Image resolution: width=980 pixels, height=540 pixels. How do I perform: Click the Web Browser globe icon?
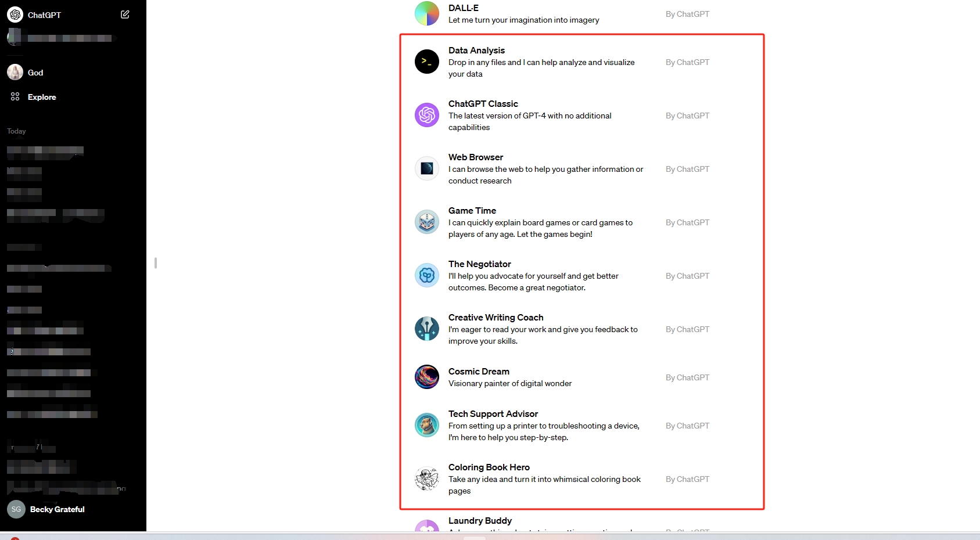427,168
